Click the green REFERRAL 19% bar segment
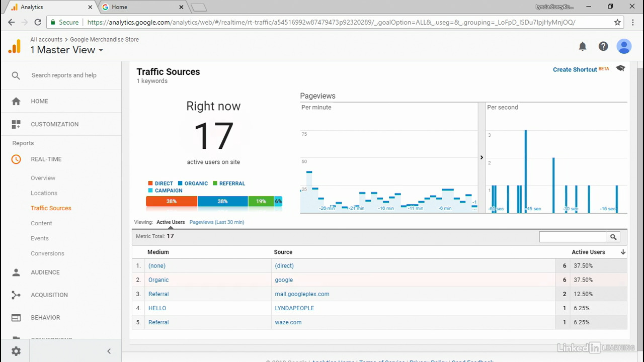This screenshot has height=362, width=644. (x=261, y=201)
